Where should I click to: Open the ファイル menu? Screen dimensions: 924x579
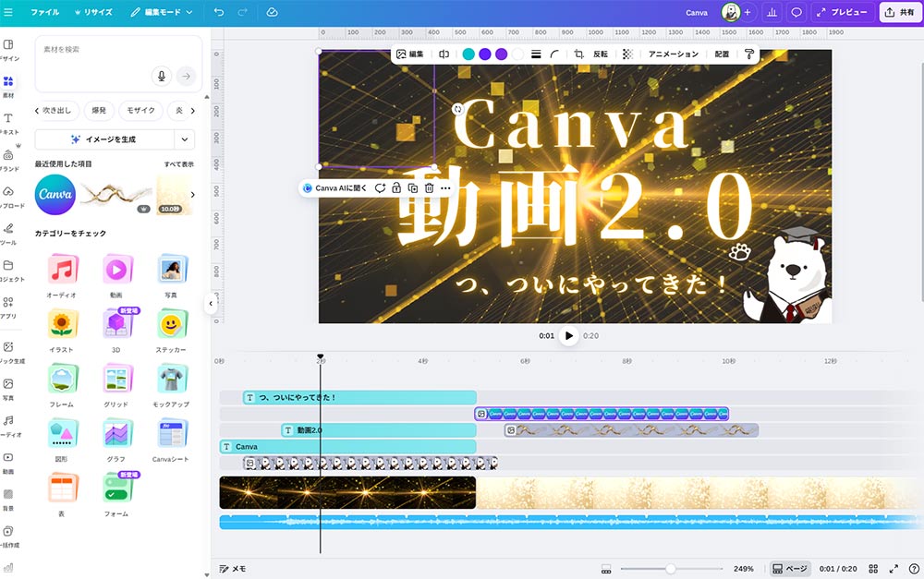point(44,13)
